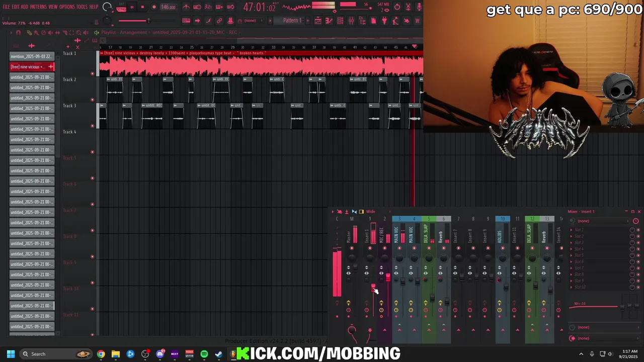Open mixer options arrow at top-left
The width and height of the screenshot is (644, 362).
(333, 212)
